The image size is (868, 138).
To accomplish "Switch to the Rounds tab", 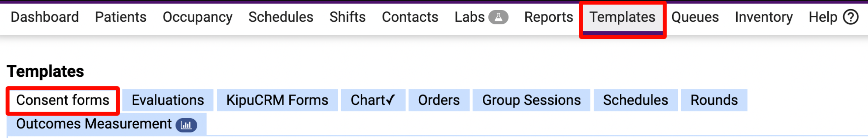I will coord(714,100).
